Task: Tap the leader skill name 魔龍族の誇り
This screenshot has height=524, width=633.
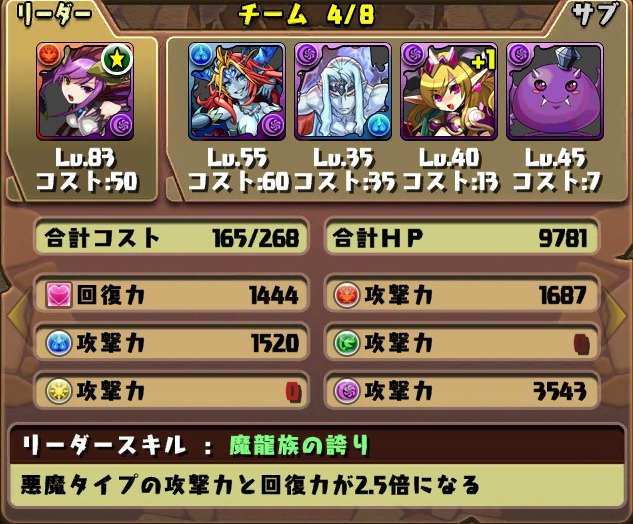Action: 299,446
